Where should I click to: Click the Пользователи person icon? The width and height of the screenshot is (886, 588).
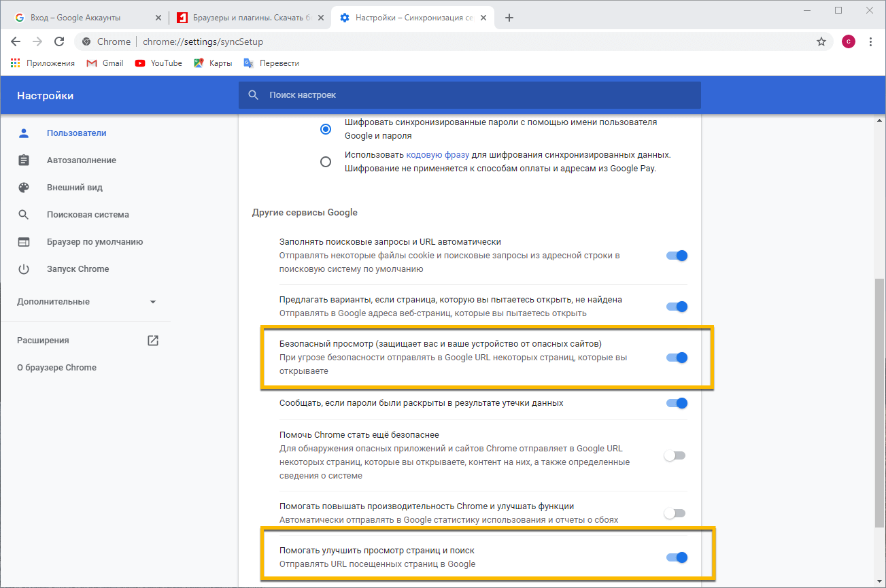(x=24, y=133)
